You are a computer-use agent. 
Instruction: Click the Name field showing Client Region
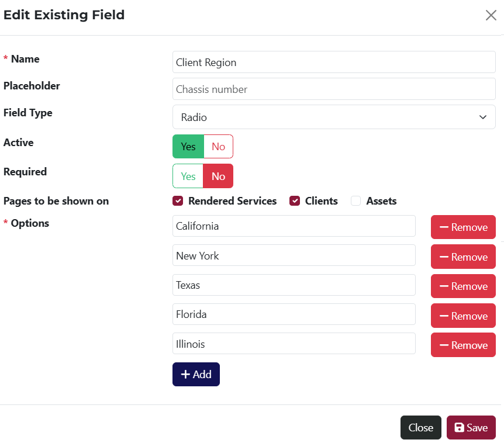[334, 62]
